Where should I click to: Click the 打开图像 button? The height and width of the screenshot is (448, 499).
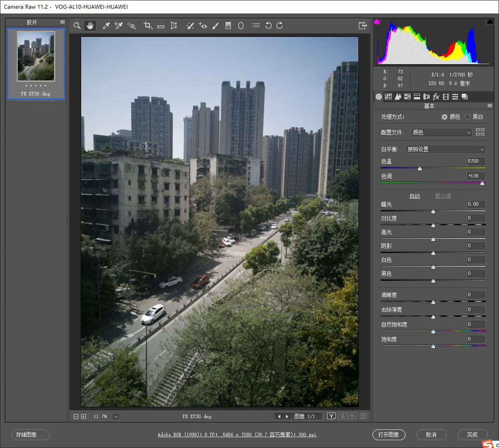coord(388,435)
